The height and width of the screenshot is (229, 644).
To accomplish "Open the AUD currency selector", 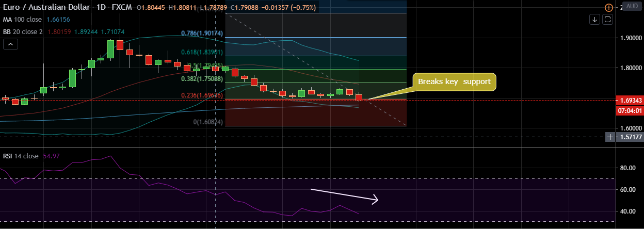I will (x=632, y=7).
